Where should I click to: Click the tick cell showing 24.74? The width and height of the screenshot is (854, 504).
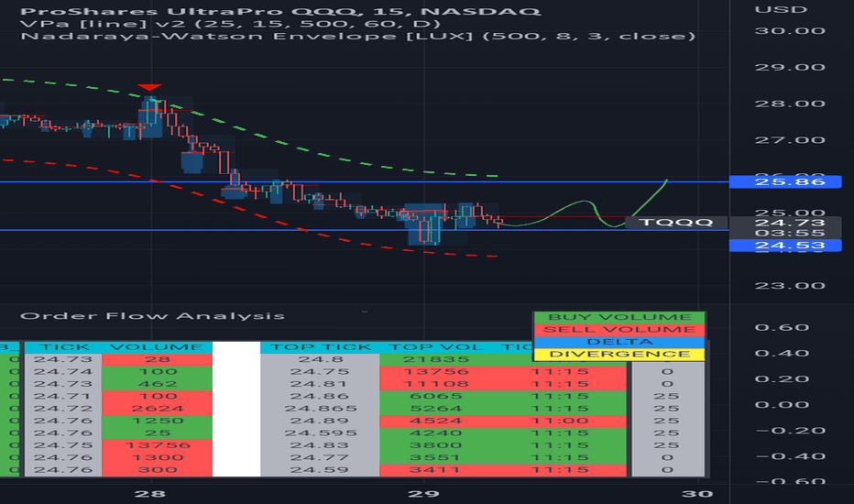pos(63,372)
